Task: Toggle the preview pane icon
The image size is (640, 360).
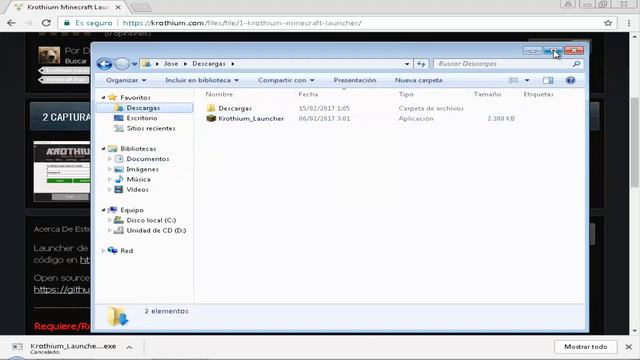Action: tap(548, 80)
